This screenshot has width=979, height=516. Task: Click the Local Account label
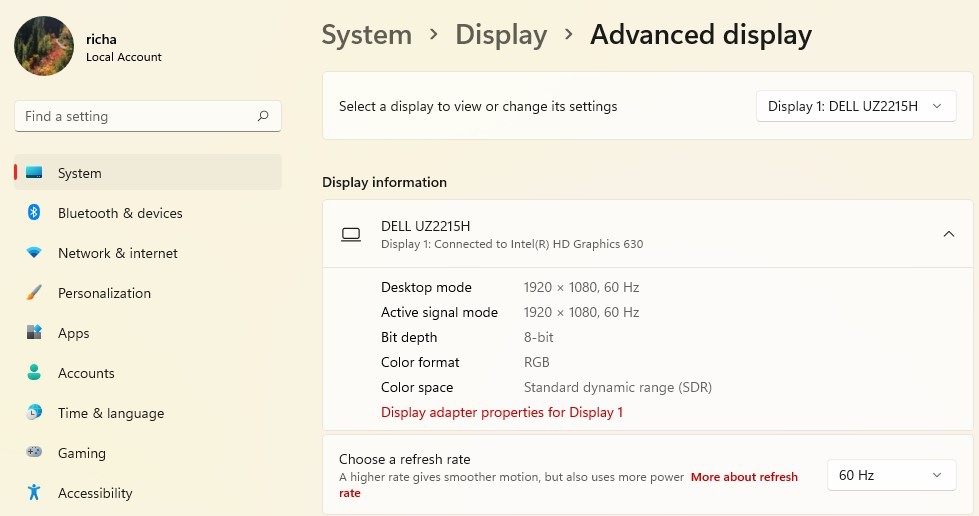click(x=124, y=57)
